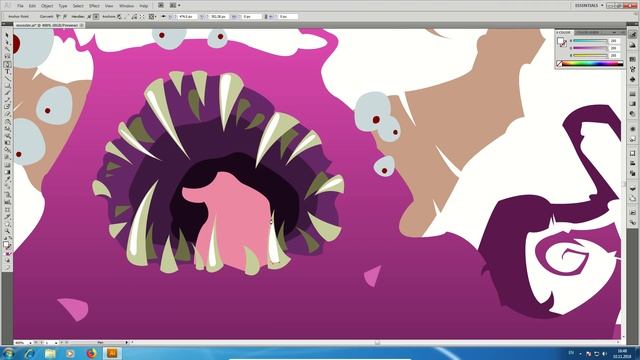Open the Windows Start menu
Image resolution: width=640 pixels, height=360 pixels.
click(9, 353)
